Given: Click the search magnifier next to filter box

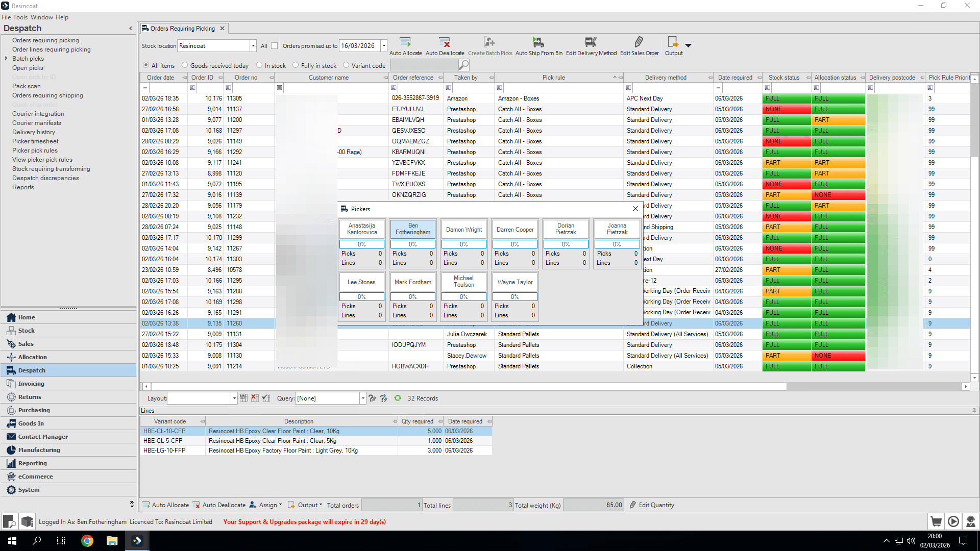Looking at the screenshot, I should point(463,65).
